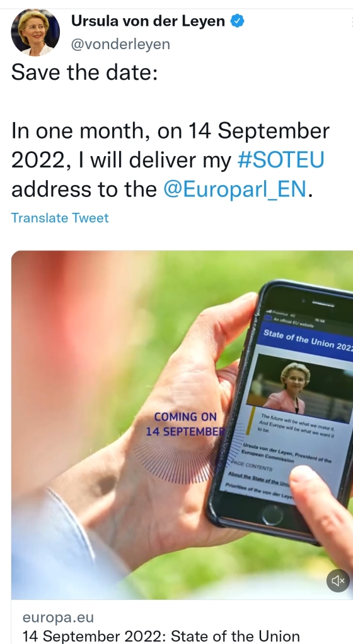The width and height of the screenshot is (353, 644).
Task: Click the blue verified badge
Action: click(237, 21)
